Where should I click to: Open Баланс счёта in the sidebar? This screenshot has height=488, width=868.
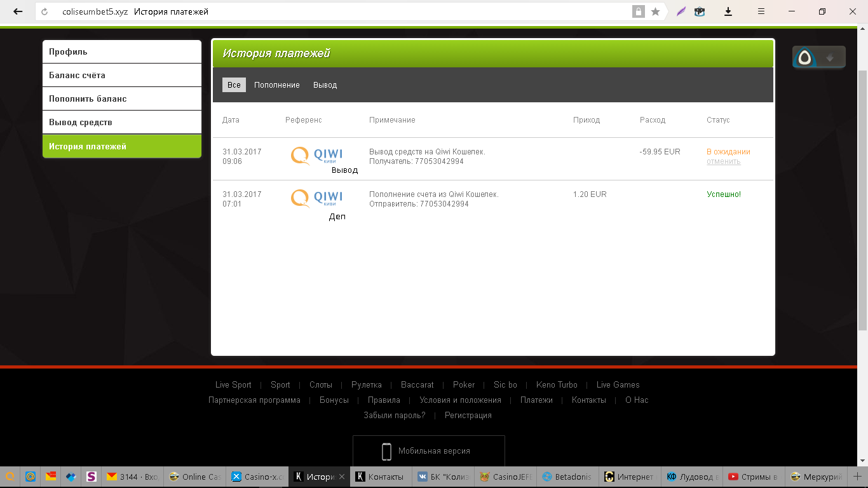pyautogui.click(x=121, y=76)
